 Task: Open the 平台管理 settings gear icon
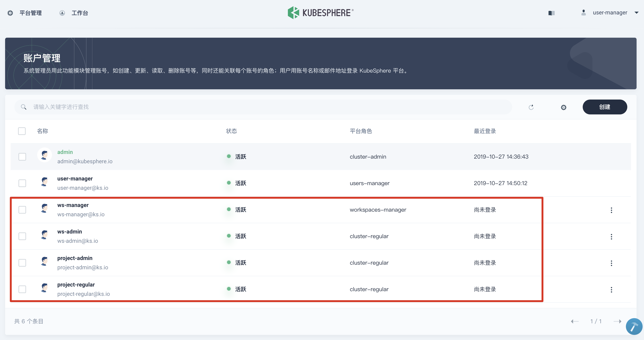point(10,13)
